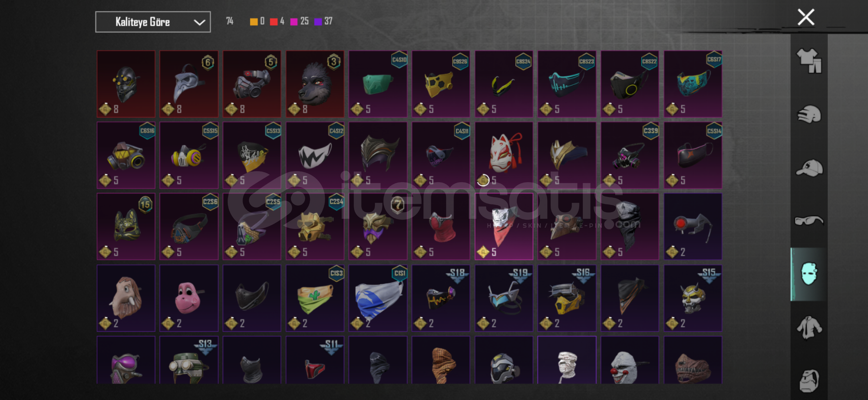This screenshot has height=400, width=868.
Task: Open the outfit sets category icon
Action: (809, 61)
